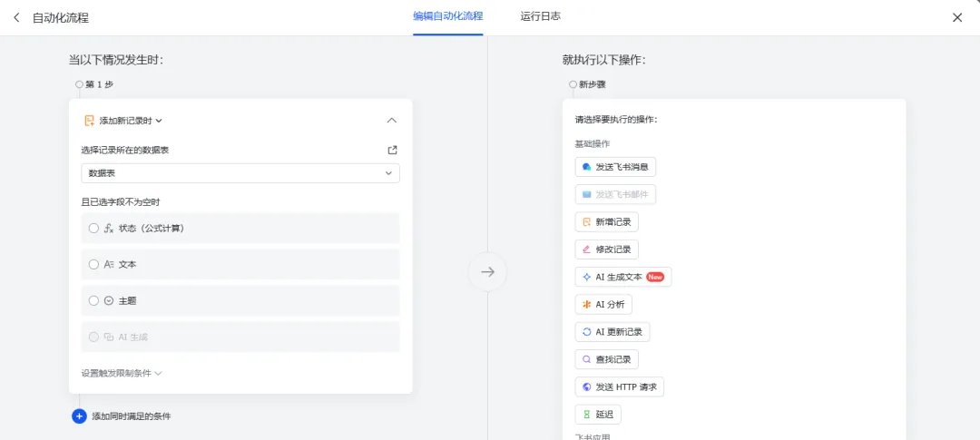Click the blue plus icon to add condition
The height and width of the screenshot is (440, 980).
click(x=79, y=416)
